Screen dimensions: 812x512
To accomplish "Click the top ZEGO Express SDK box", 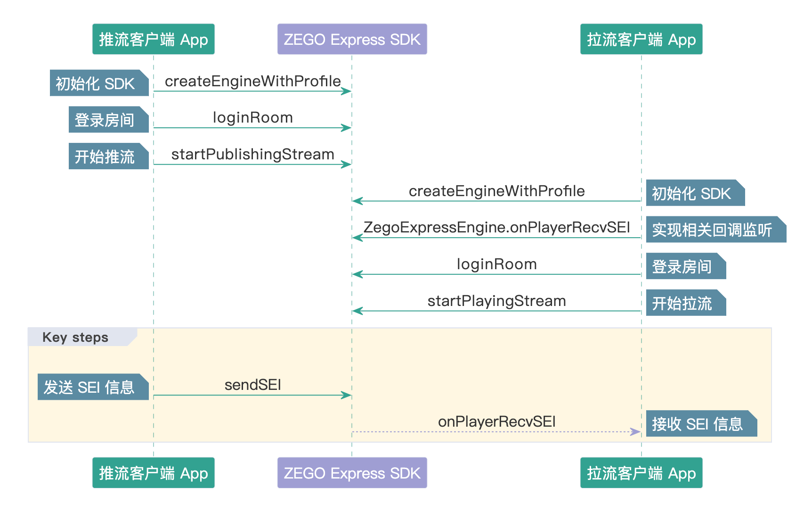I will pyautogui.click(x=352, y=39).
